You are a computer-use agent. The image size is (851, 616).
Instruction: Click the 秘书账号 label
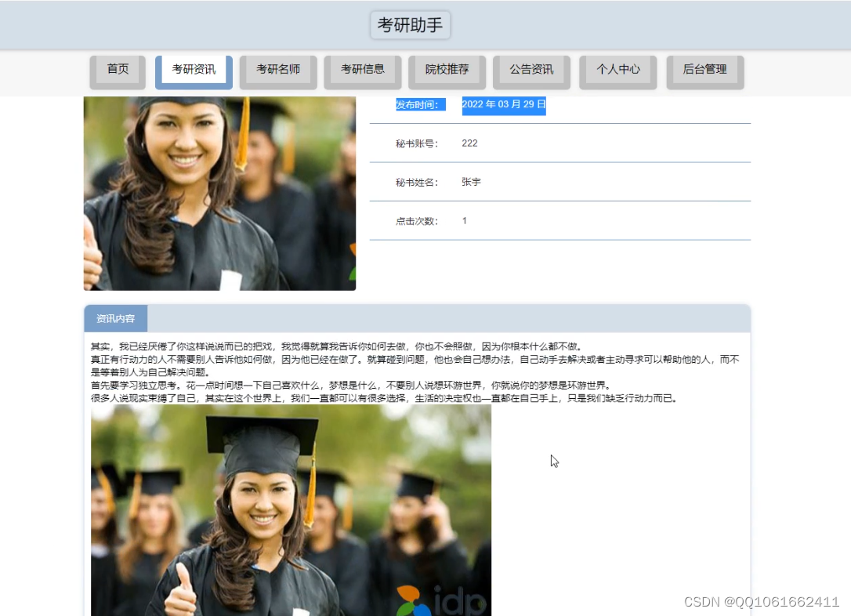(x=417, y=144)
